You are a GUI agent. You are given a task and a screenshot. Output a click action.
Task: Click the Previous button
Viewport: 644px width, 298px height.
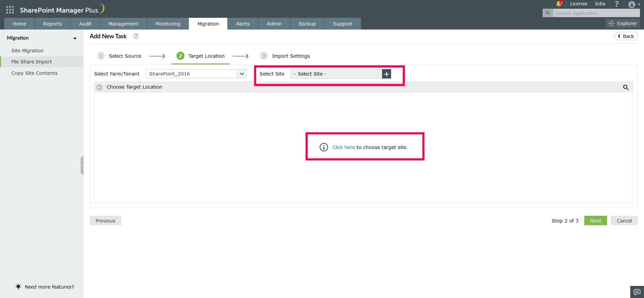(x=105, y=220)
